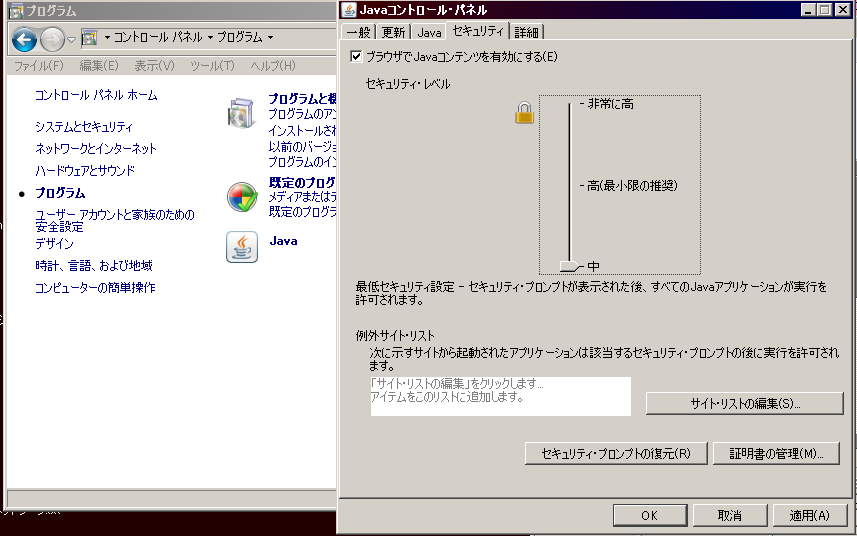Click the Java icon in dialog title bar

click(x=349, y=9)
